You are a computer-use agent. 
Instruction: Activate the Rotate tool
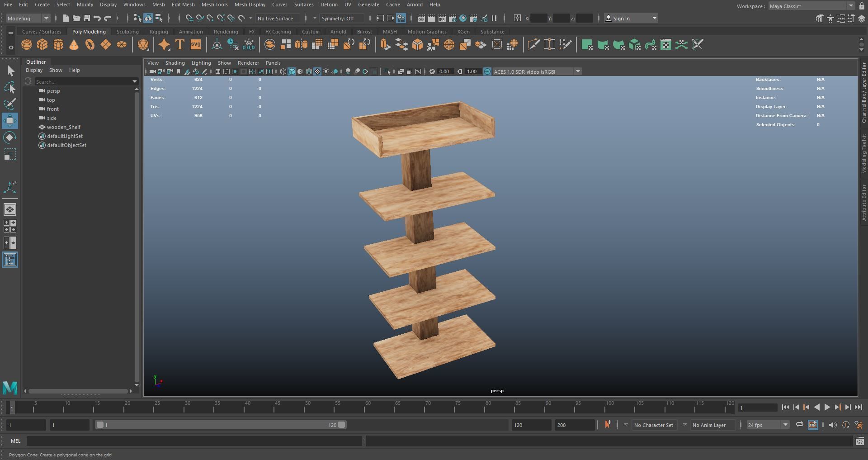pyautogui.click(x=10, y=138)
